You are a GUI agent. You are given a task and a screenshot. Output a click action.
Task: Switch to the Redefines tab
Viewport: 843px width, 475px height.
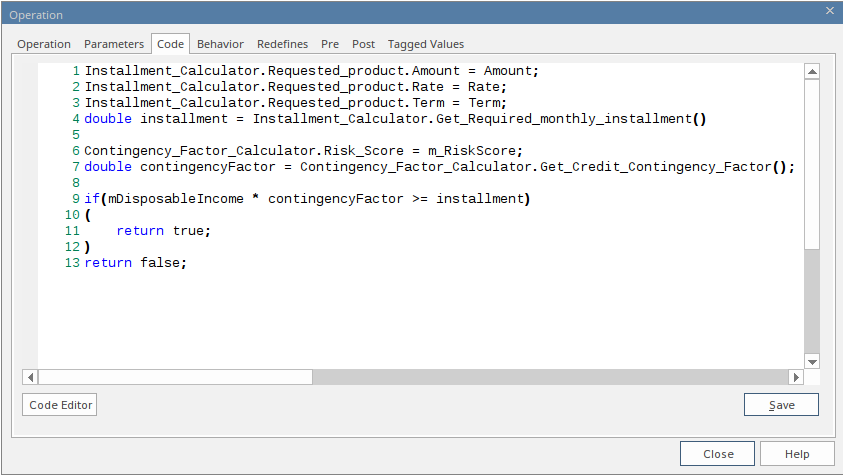click(x=282, y=44)
